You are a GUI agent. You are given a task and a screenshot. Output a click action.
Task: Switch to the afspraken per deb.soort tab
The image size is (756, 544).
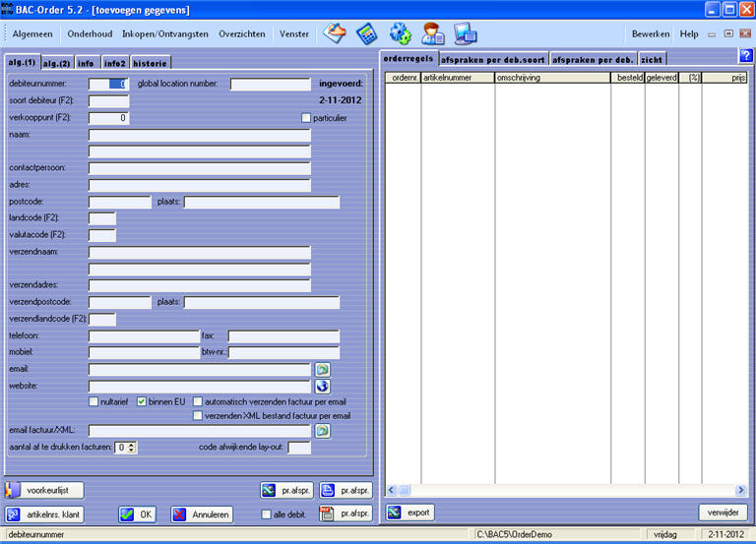tap(493, 59)
